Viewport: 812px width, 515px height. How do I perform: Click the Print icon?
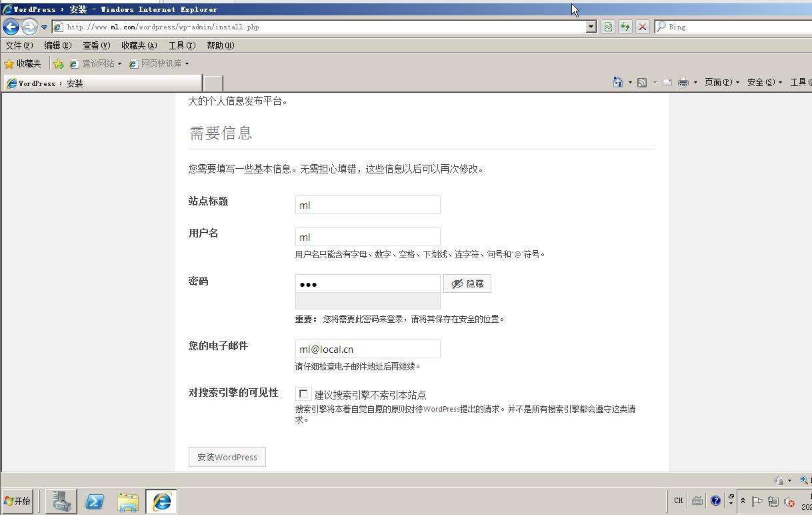(683, 82)
